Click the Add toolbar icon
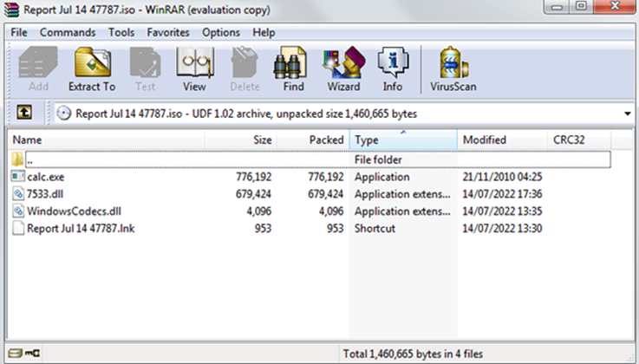Viewport: 639px width, 364px height. pos(38,68)
